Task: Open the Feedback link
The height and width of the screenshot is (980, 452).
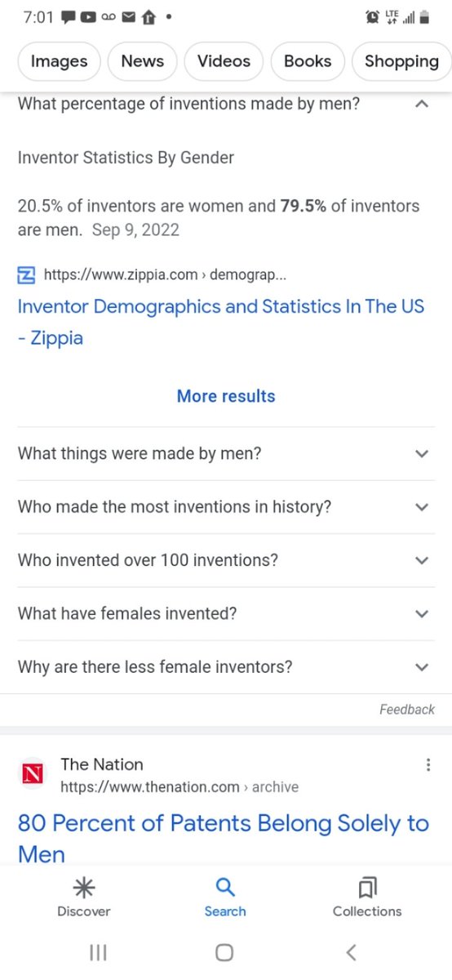Action: coord(407,710)
